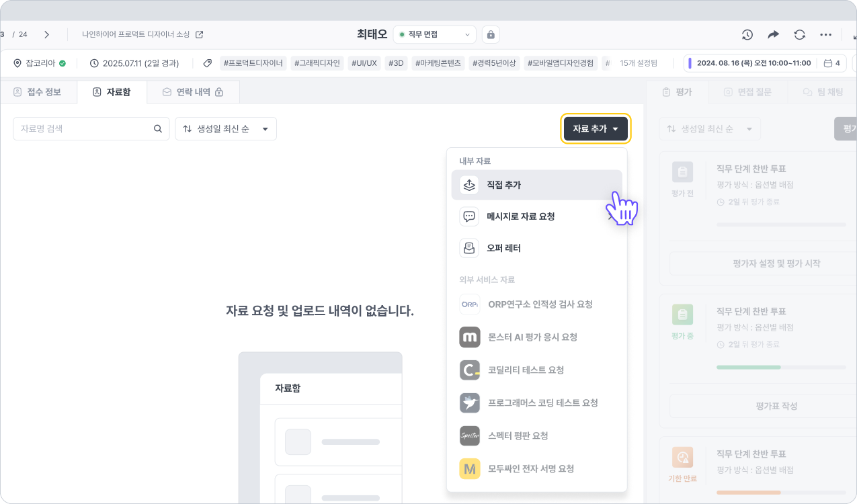Click the search magnifier icon
857x504 pixels.
click(158, 128)
